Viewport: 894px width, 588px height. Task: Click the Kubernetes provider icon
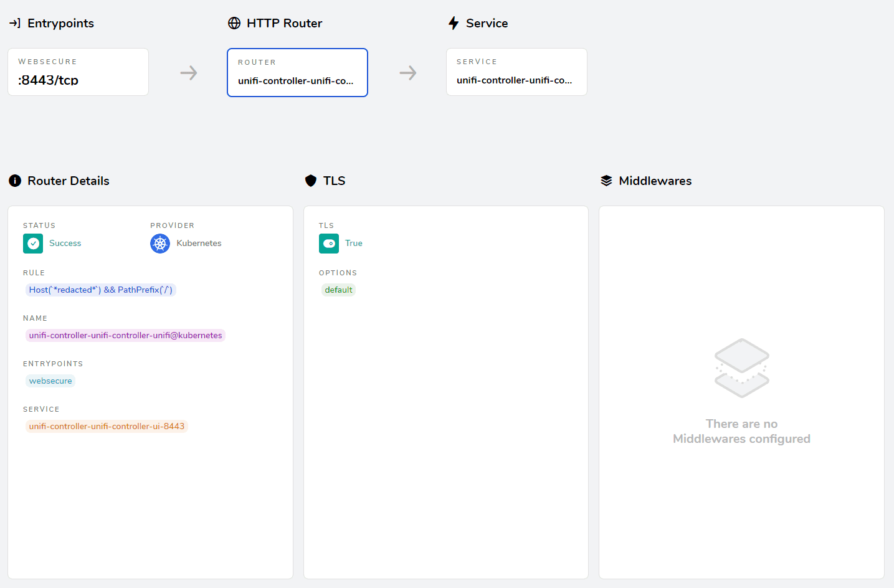point(160,244)
